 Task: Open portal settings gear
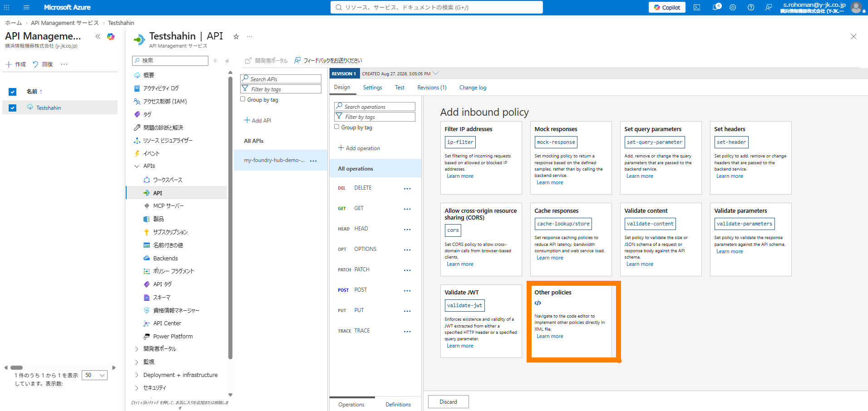[x=733, y=7]
